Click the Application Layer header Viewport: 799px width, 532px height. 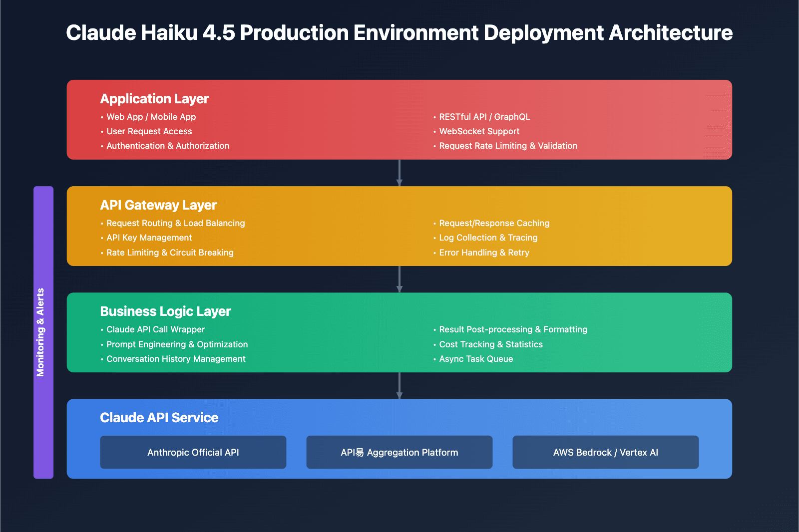(x=154, y=98)
